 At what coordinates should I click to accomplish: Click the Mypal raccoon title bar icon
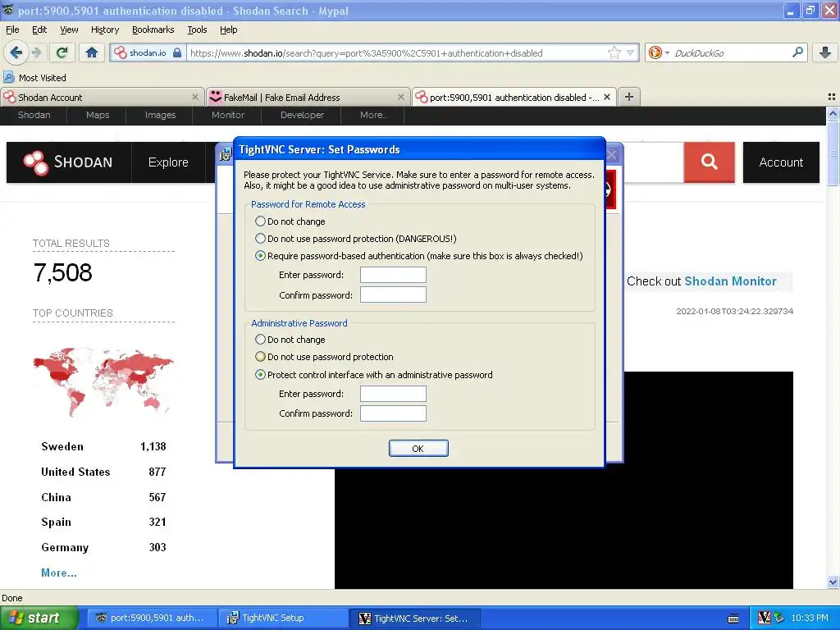click(x=8, y=10)
